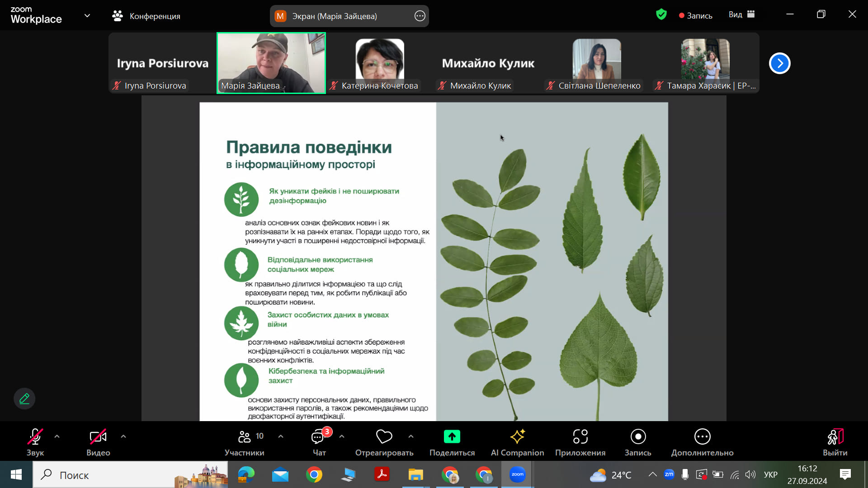Viewport: 868px width, 488px height.
Task: Show next participants with blue arrow
Action: tap(779, 63)
